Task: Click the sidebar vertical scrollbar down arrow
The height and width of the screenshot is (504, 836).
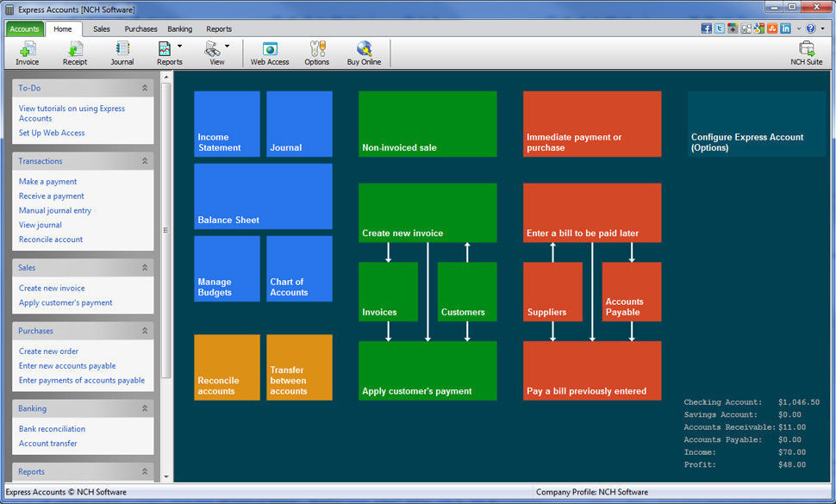Action: [x=166, y=476]
